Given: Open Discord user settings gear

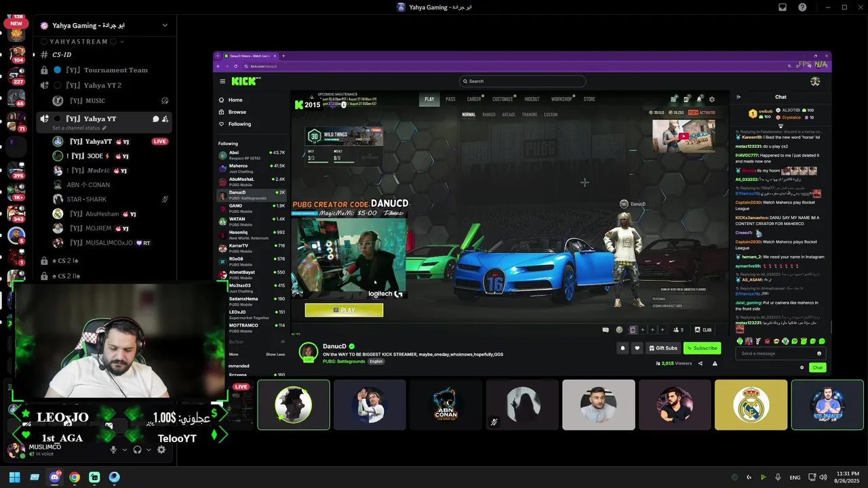Looking at the screenshot, I should [161, 449].
